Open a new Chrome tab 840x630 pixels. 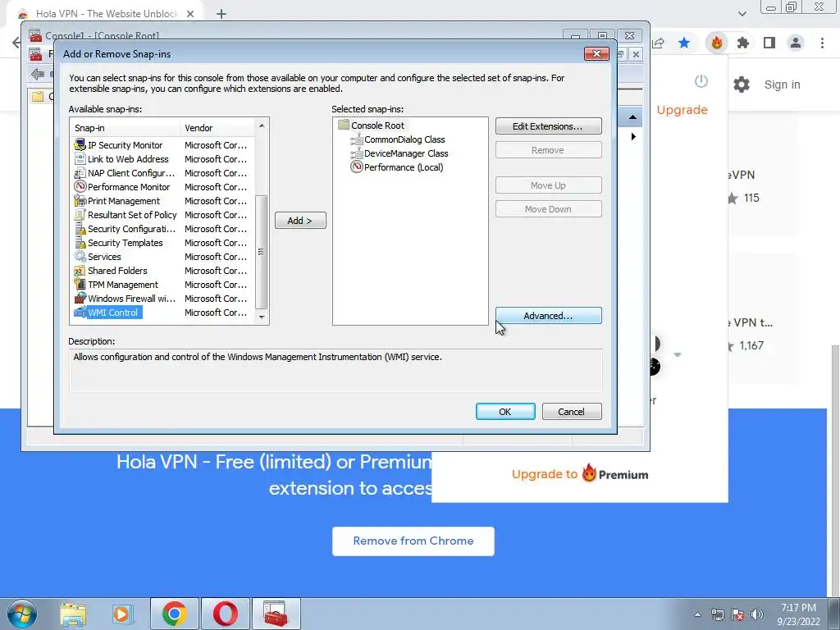(x=221, y=14)
